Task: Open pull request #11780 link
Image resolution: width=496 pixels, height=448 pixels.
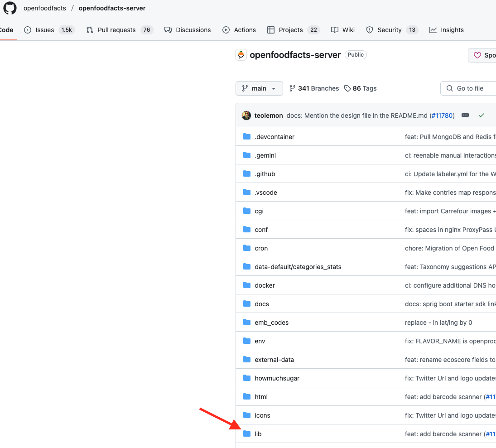Action: tap(442, 116)
